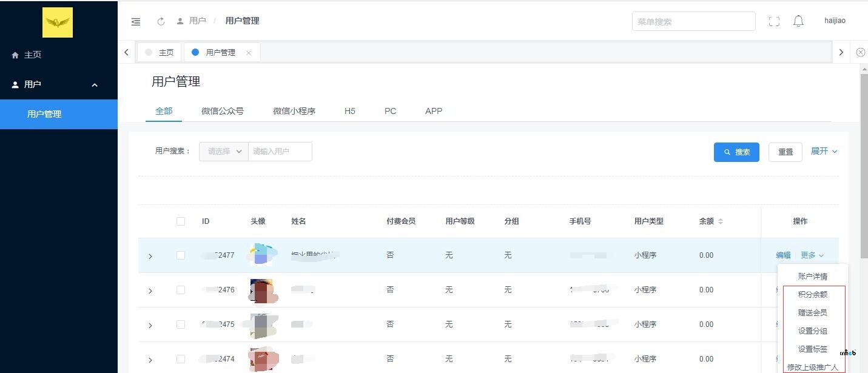
Task: Close the 用户管理 tab
Action: coord(249,53)
